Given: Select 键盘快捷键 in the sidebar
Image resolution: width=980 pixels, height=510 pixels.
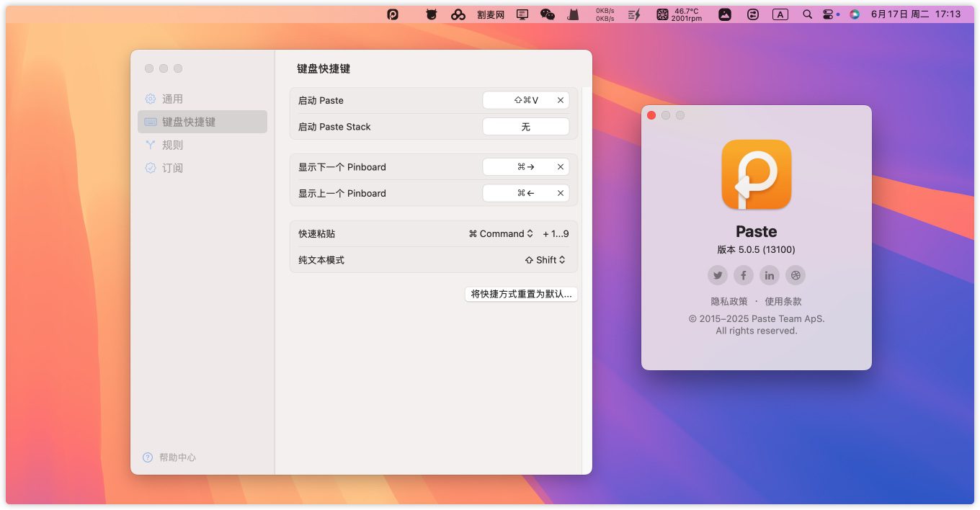Looking at the screenshot, I should 202,122.
